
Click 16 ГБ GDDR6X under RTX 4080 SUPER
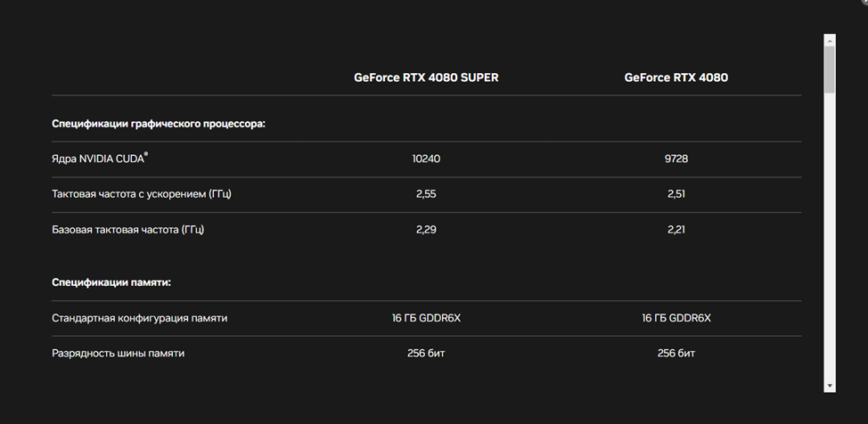pos(426,318)
